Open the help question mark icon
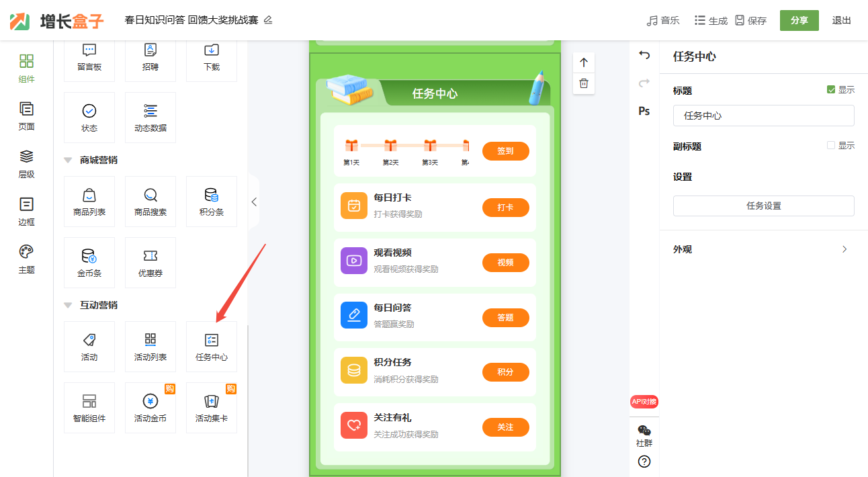868x477 pixels. [x=644, y=462]
